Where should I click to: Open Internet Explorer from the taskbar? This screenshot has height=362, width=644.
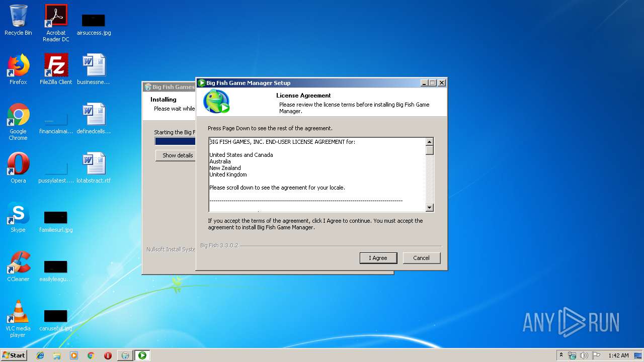point(40,355)
